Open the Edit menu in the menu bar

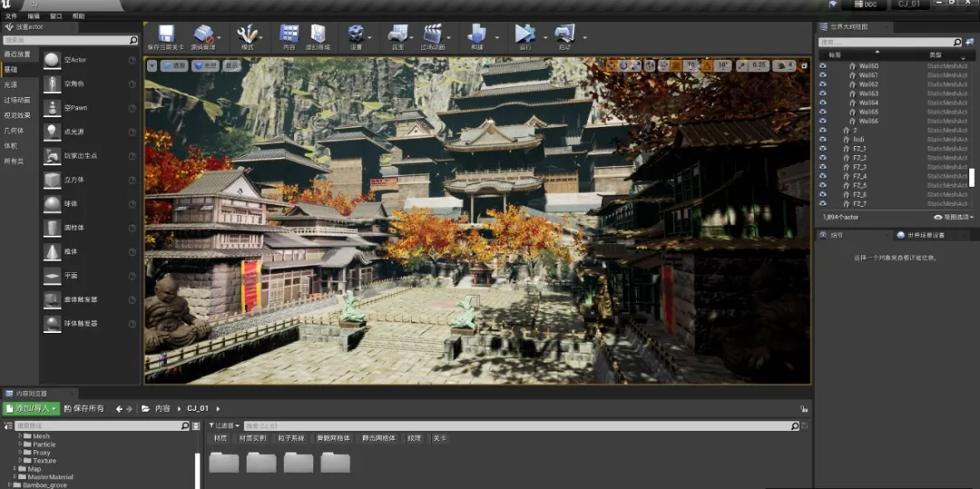click(34, 16)
